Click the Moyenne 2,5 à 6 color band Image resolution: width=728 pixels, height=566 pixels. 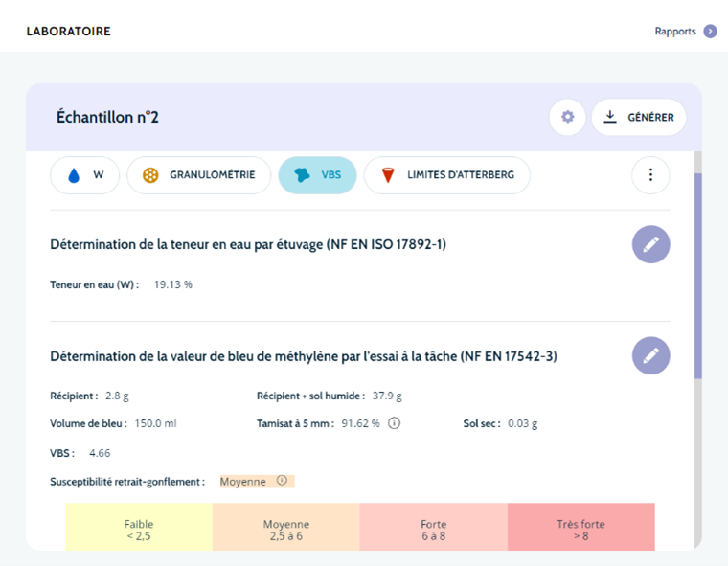285,529
